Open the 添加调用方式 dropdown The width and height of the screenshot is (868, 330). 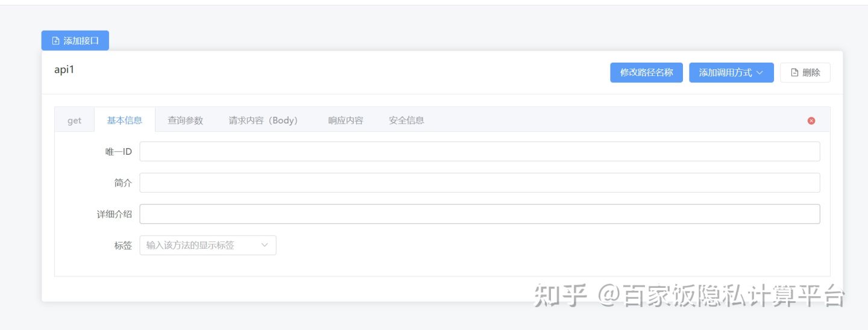coord(731,72)
